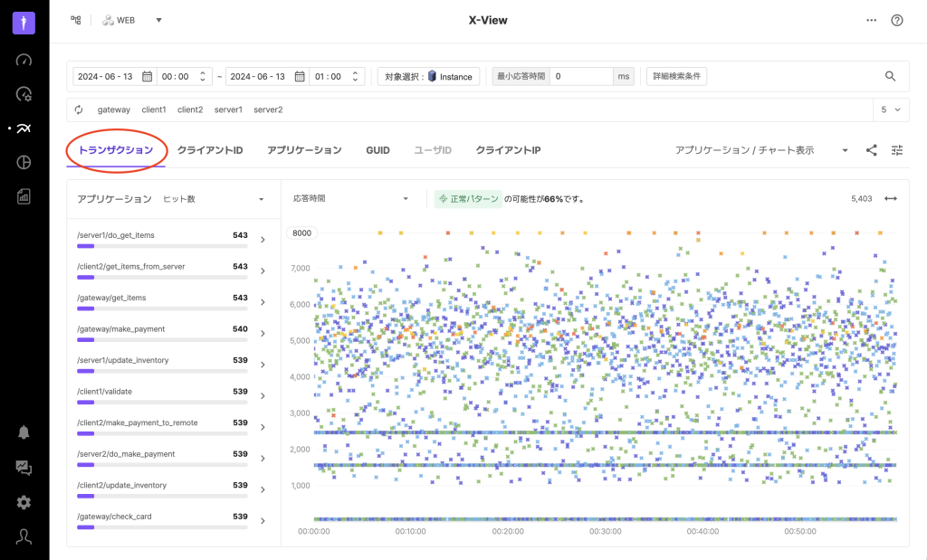Click the help question mark icon
The image size is (927, 560).
pyautogui.click(x=896, y=20)
